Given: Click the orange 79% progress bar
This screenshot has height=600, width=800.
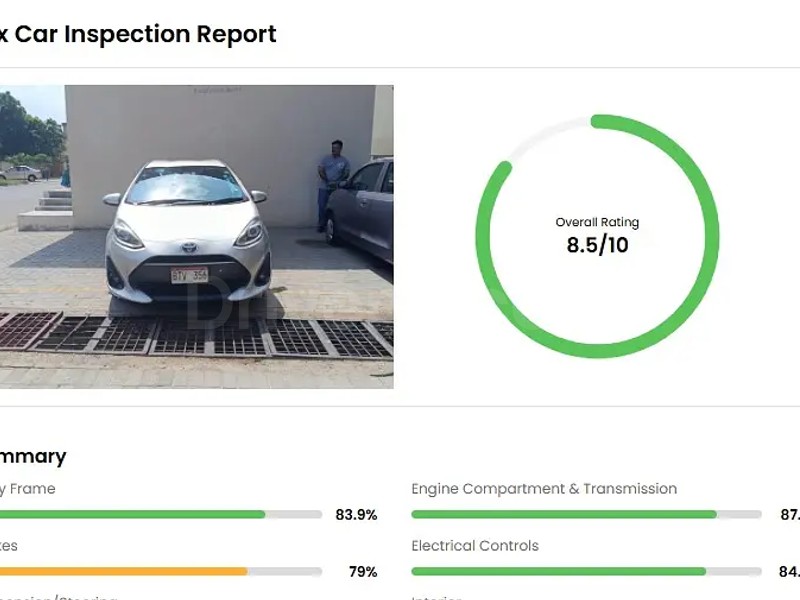Looking at the screenshot, I should click(x=120, y=572).
